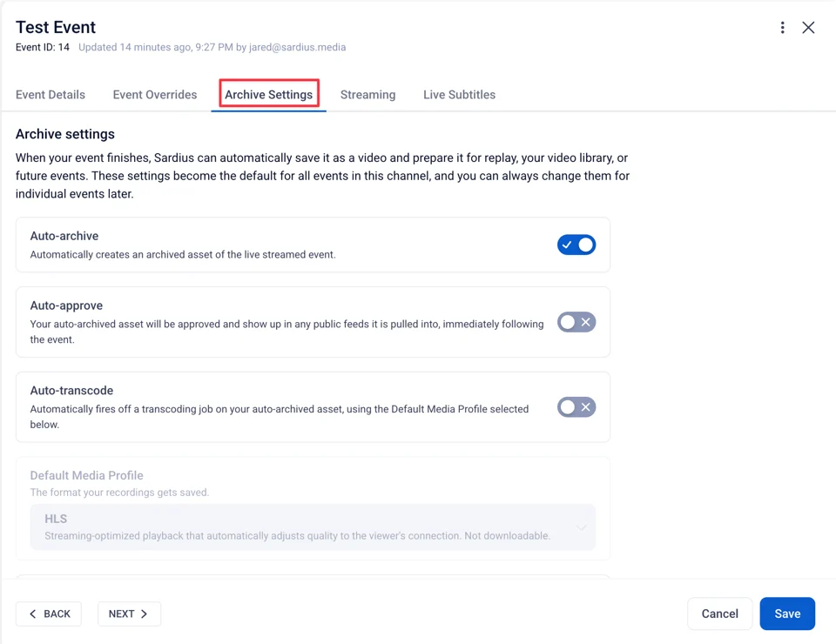
Task: Click 'The format your recordings gets saved.' text
Action: [x=119, y=493]
